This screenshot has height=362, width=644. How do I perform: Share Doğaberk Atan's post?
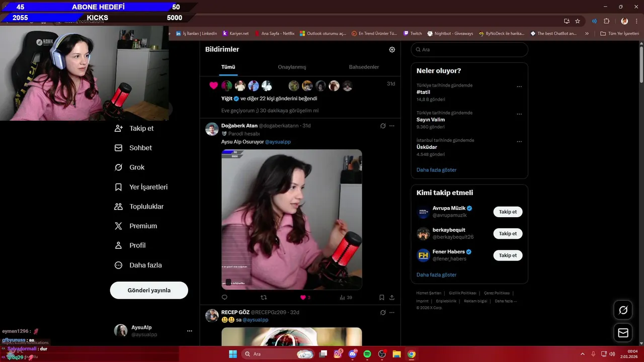392,298
